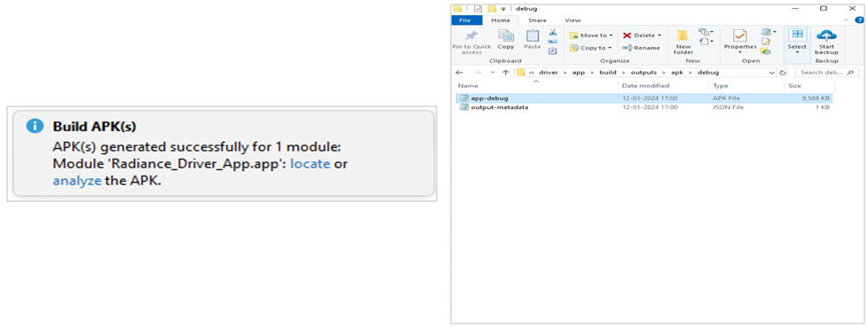Screen dimensions: 868x328
Task: Click the JSON File type cell
Action: 728,107
